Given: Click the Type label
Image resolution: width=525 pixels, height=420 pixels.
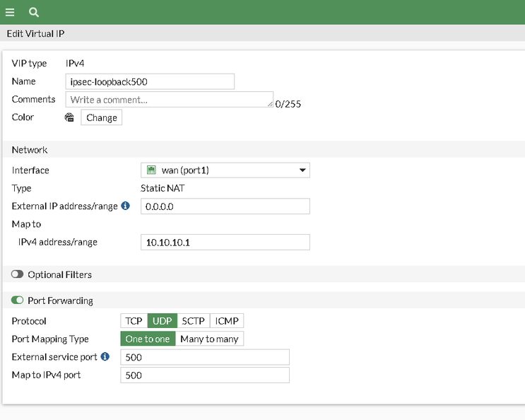Looking at the screenshot, I should 21,188.
